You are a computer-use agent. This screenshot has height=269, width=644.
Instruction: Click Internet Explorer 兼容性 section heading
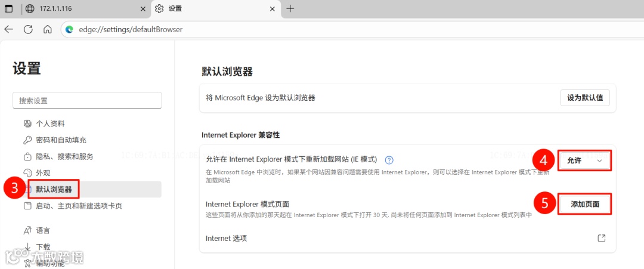click(241, 135)
